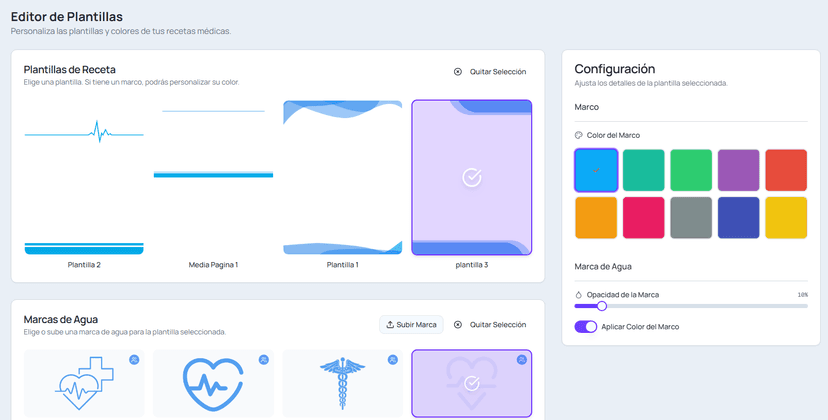Screen dimensions: 828x420
Task: Click the Configuración heading
Action: [x=615, y=69]
